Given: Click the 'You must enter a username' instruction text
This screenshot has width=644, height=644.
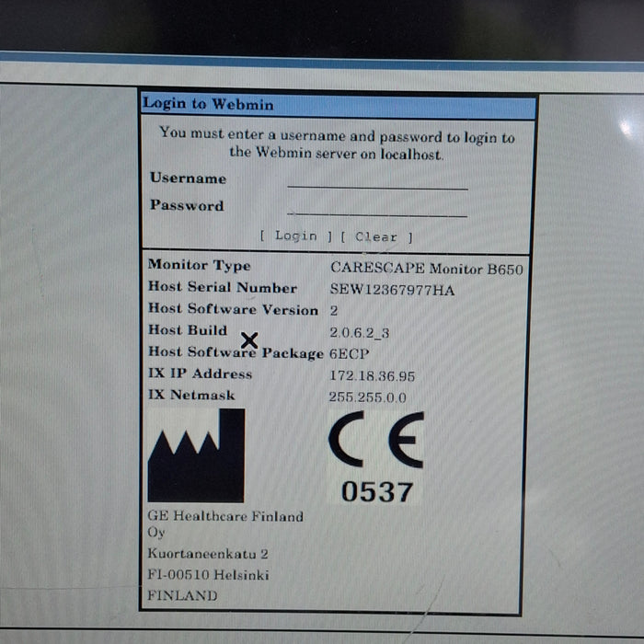Looking at the screenshot, I should [337, 144].
